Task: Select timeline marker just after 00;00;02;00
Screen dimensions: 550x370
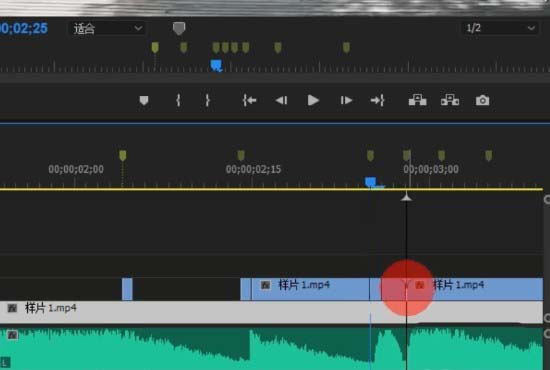Action: [x=122, y=155]
